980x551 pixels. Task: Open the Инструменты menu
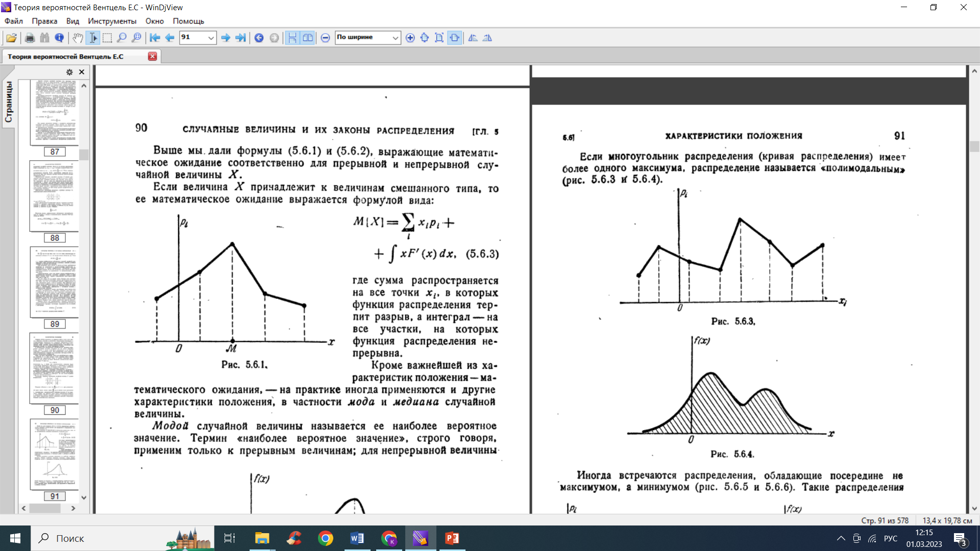(112, 21)
